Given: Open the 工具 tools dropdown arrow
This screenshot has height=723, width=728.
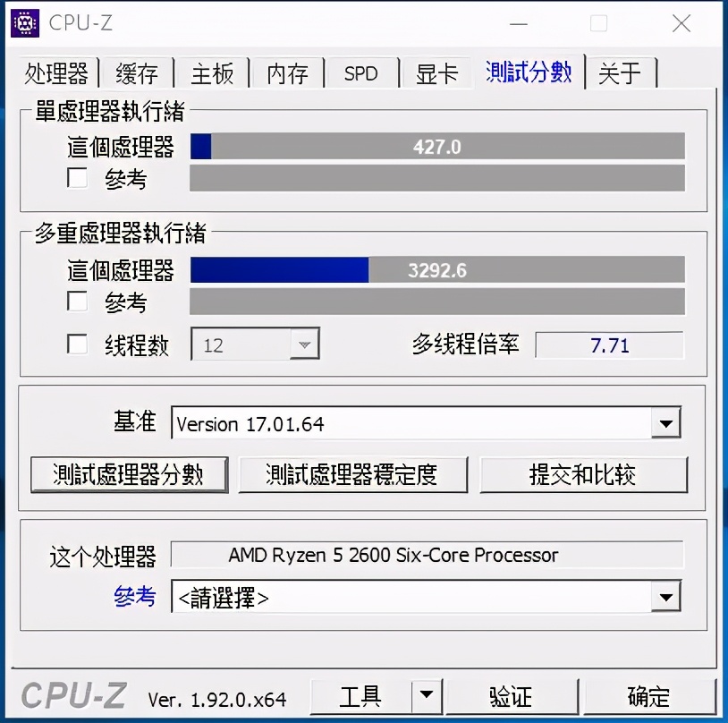Looking at the screenshot, I should coord(427,696).
